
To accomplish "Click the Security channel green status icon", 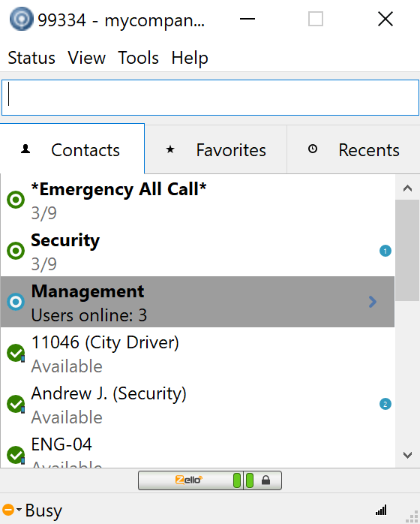I will [16, 251].
